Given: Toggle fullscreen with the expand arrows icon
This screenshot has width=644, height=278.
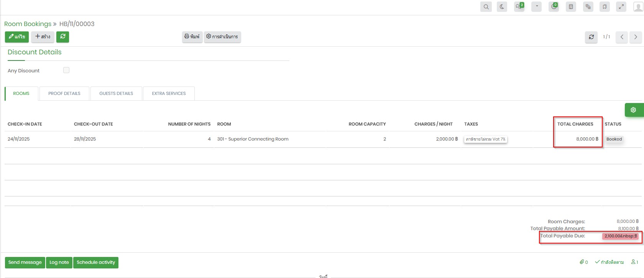Looking at the screenshot, I should pyautogui.click(x=621, y=7).
